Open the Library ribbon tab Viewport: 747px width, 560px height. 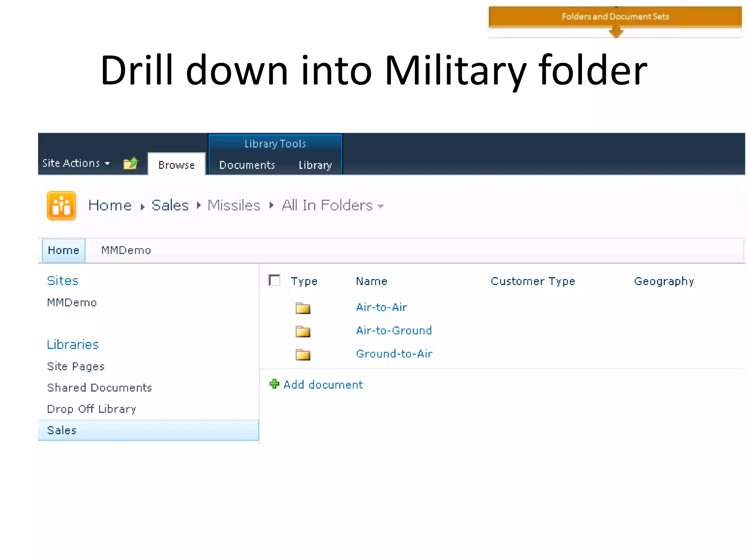315,165
